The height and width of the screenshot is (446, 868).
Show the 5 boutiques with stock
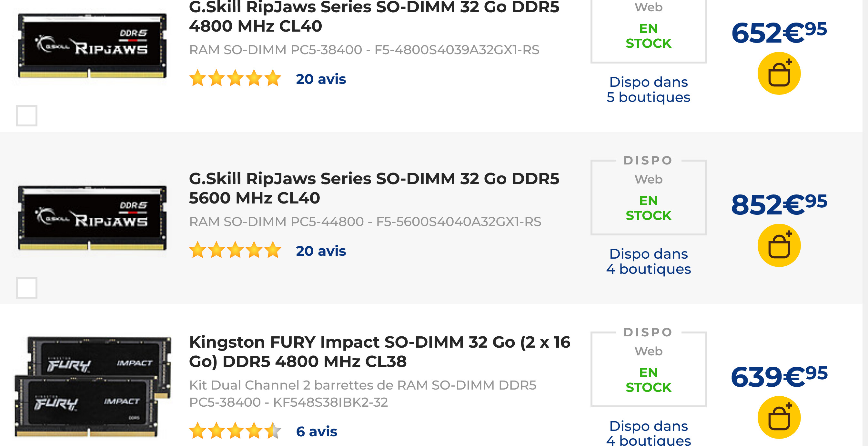coord(648,90)
